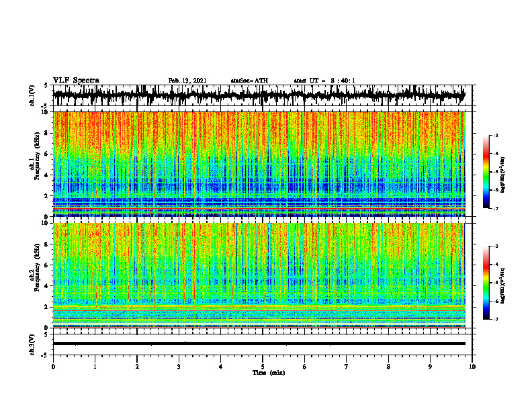Click the "ch.1(V)" axis label
The image size is (532, 411).
(32, 95)
